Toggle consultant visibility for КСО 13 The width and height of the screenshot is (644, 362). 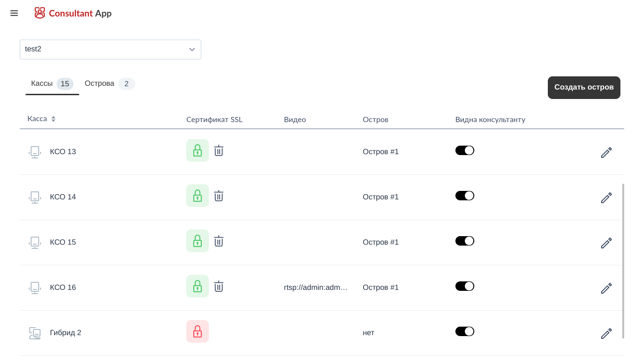pyautogui.click(x=464, y=150)
